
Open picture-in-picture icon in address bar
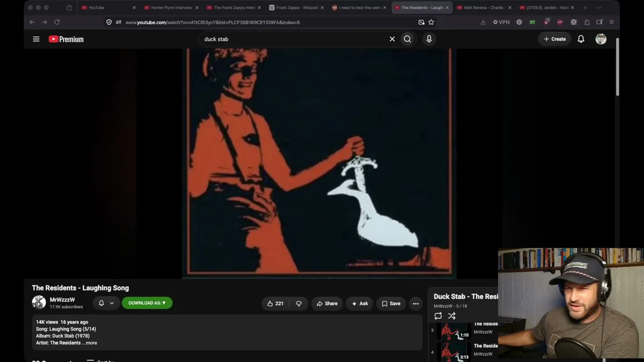point(421,22)
